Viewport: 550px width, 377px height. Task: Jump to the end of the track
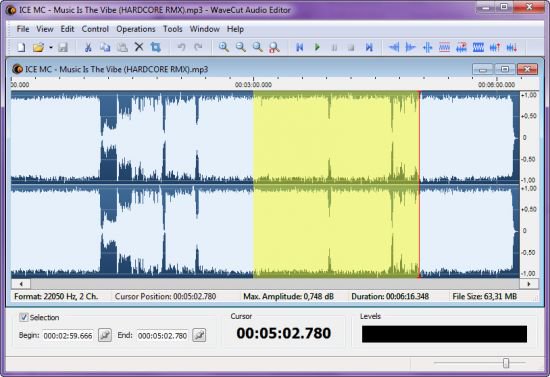[x=369, y=47]
